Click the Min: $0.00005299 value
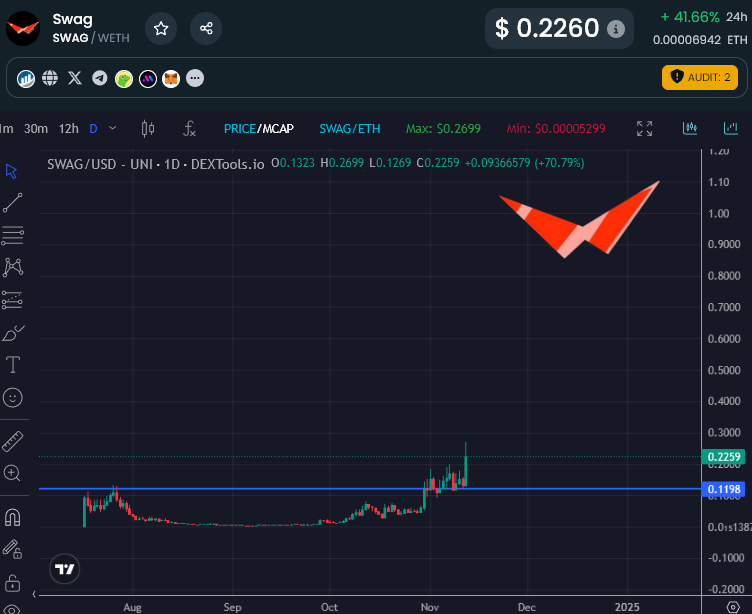The image size is (752, 614). [556, 129]
